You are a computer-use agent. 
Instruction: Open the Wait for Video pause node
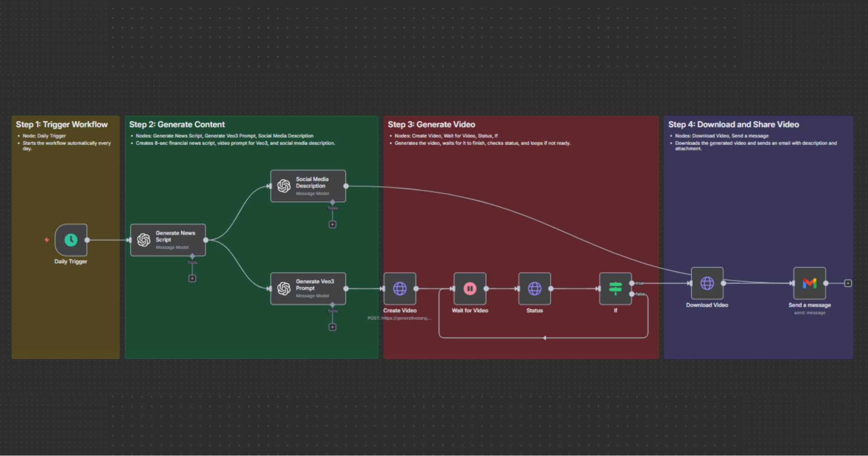(x=469, y=288)
